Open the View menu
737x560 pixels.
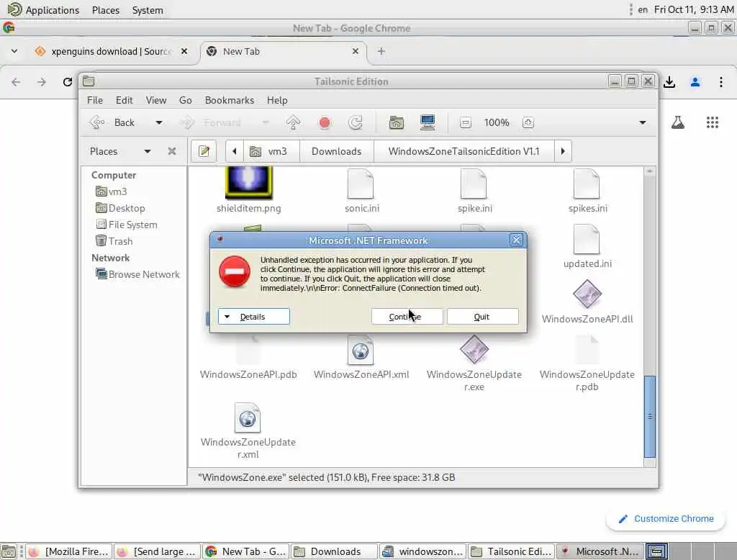coord(156,100)
